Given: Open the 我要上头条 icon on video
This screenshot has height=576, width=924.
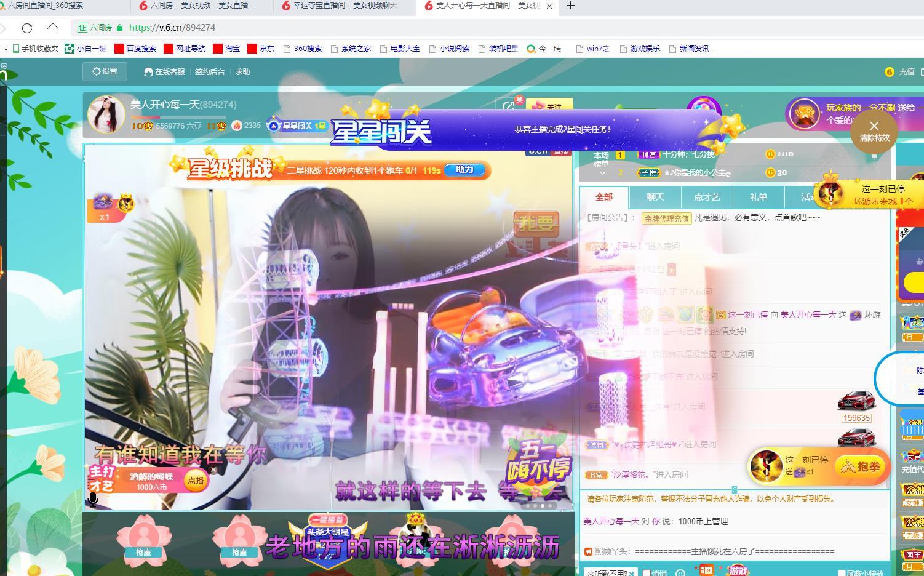Looking at the screenshot, I should click(x=536, y=234).
